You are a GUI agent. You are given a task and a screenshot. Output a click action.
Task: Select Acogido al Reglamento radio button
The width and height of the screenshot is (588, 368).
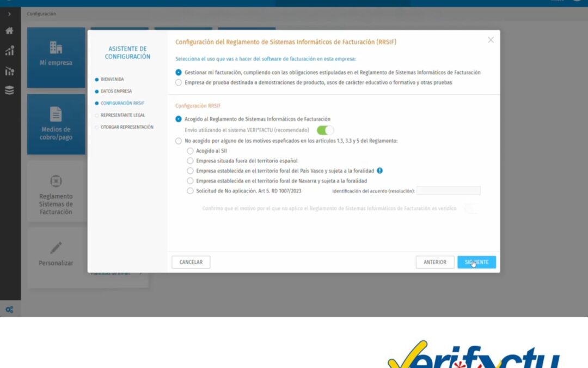click(x=179, y=119)
